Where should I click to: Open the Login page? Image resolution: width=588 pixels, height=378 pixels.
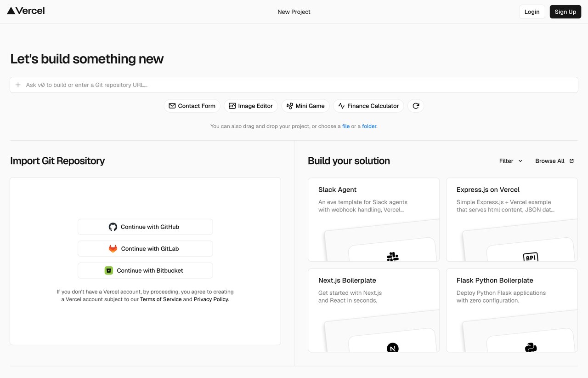point(532,12)
